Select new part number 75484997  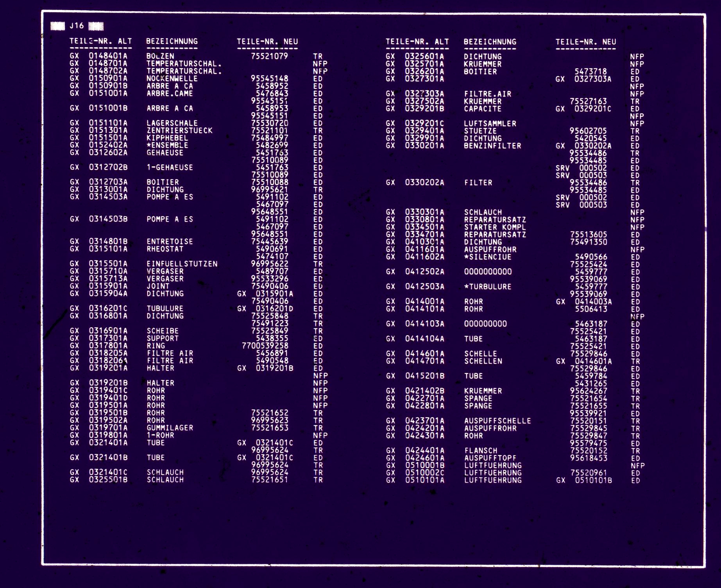coord(269,138)
